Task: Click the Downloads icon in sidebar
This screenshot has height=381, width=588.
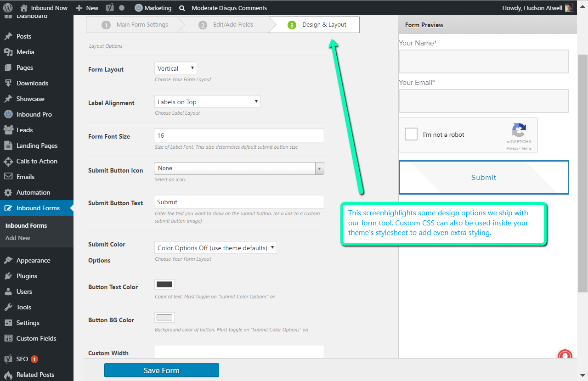Action: click(8, 83)
